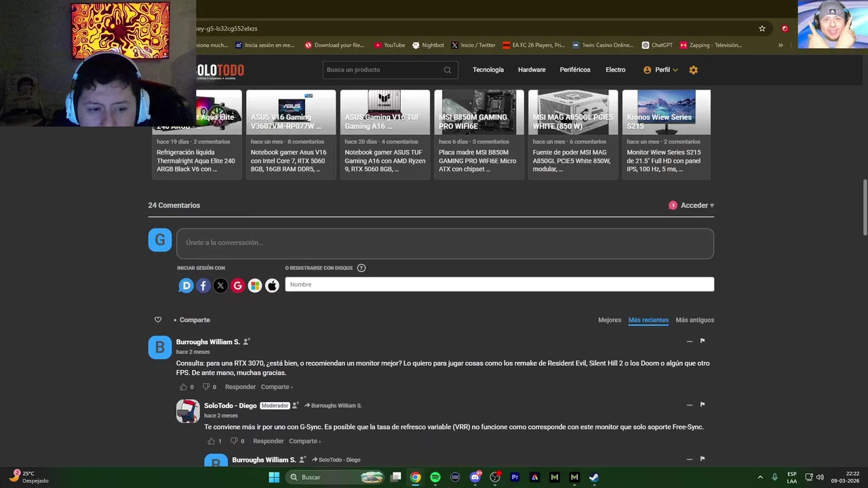Open the Electro menu

616,70
